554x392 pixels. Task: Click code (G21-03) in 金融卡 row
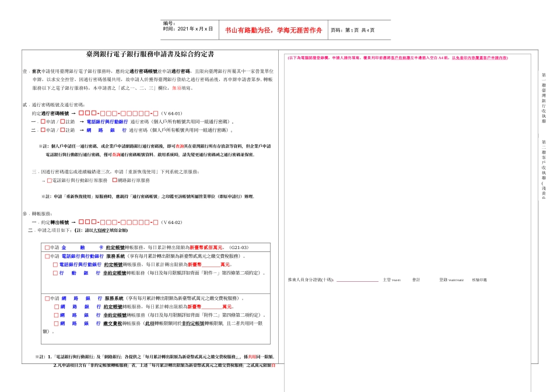[x=239, y=248]
